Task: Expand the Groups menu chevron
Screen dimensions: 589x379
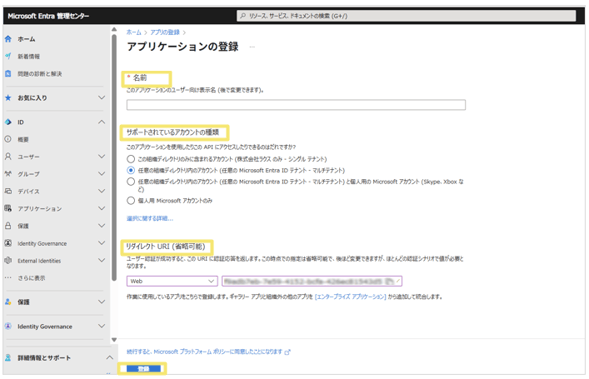Action: click(x=101, y=174)
